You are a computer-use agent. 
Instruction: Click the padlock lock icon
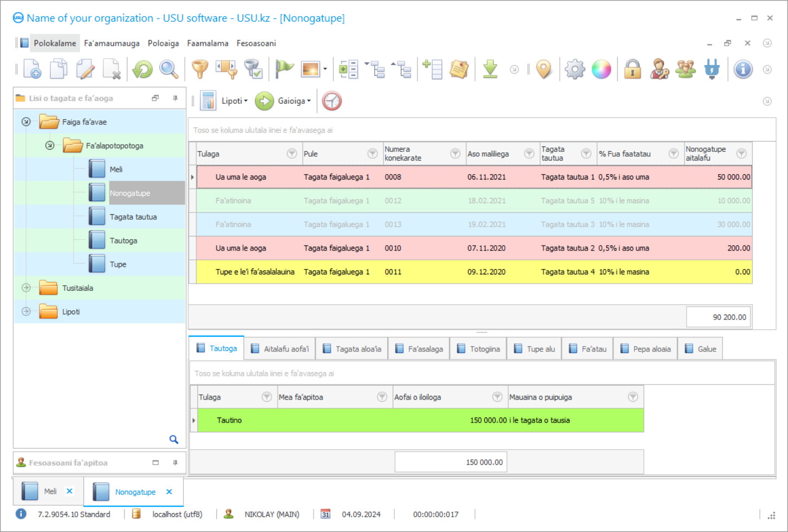(632, 69)
